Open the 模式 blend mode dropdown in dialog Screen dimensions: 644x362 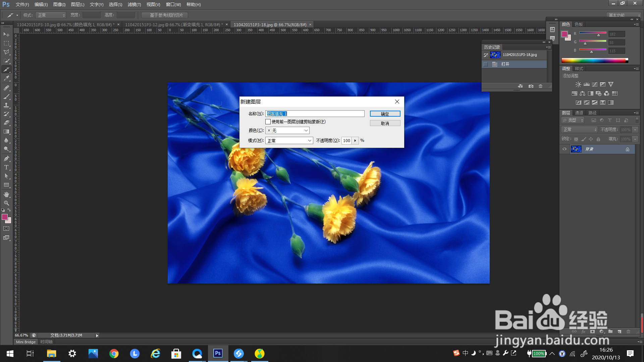point(289,140)
